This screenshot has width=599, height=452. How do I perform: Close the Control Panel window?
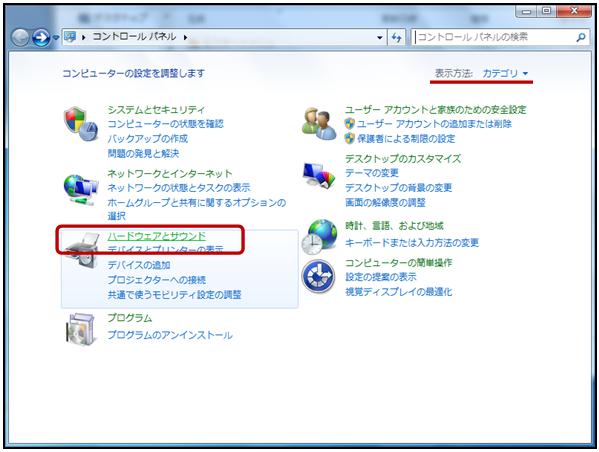574,11
